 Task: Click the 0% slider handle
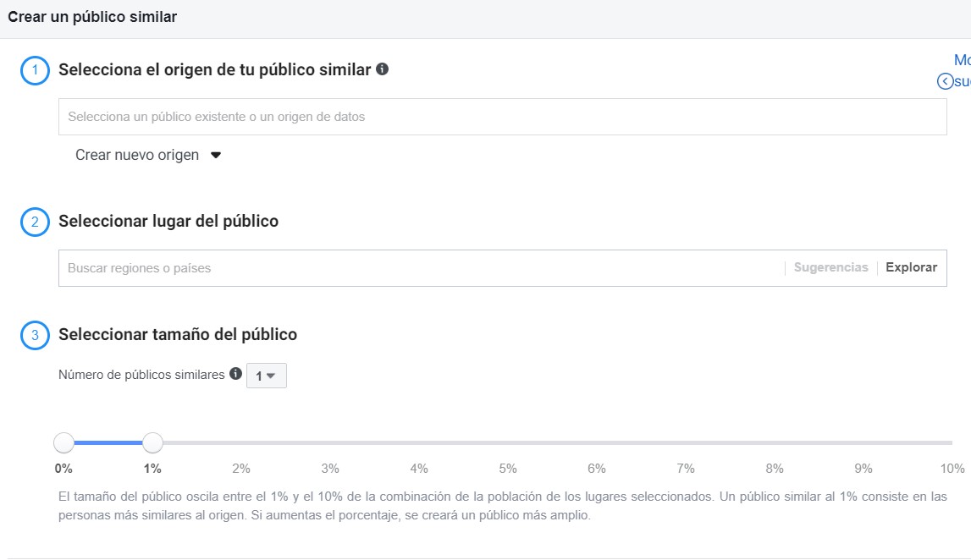[x=63, y=442]
